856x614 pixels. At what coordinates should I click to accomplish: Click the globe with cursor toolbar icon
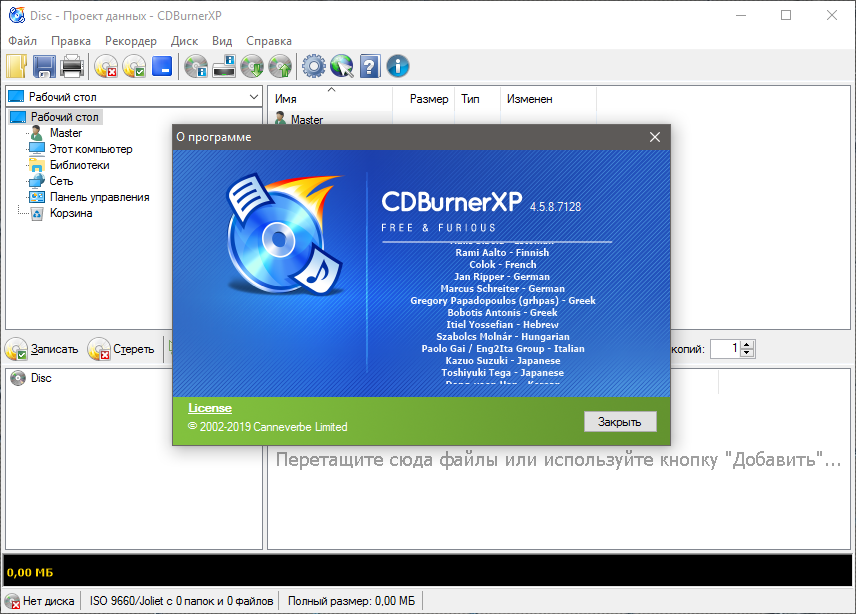(342, 67)
